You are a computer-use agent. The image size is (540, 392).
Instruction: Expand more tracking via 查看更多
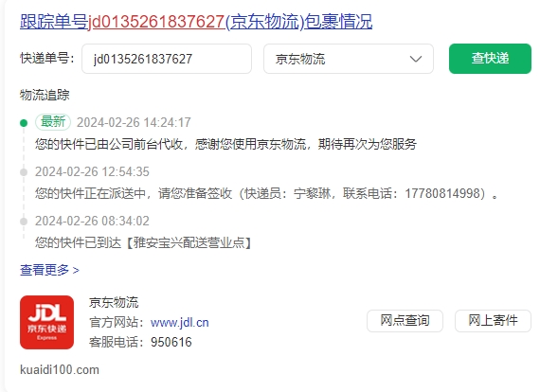click(49, 270)
